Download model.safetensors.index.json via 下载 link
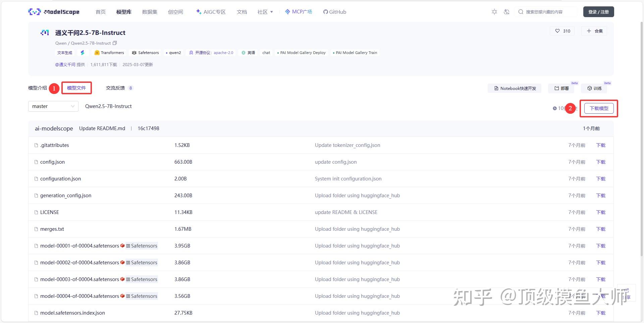The image size is (644, 323). 601,313
